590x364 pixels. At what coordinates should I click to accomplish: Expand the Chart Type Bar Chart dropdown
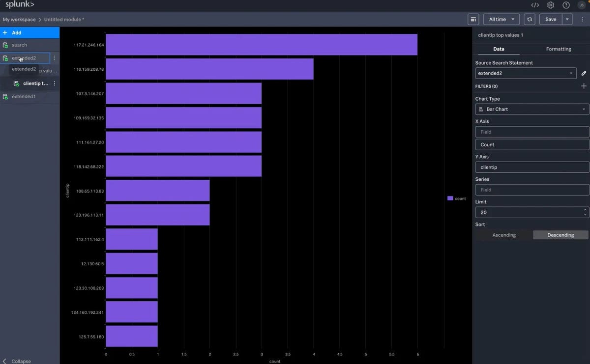click(532, 109)
